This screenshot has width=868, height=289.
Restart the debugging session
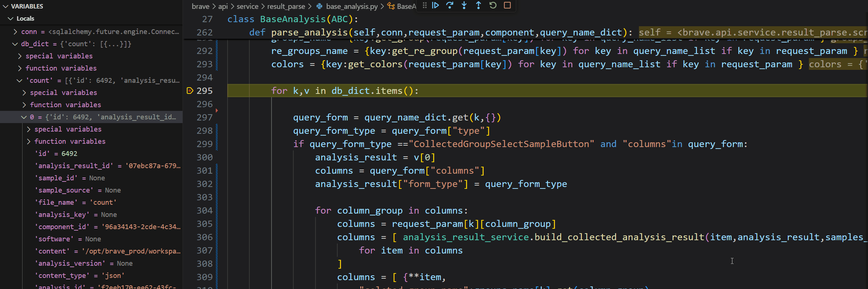coord(493,6)
